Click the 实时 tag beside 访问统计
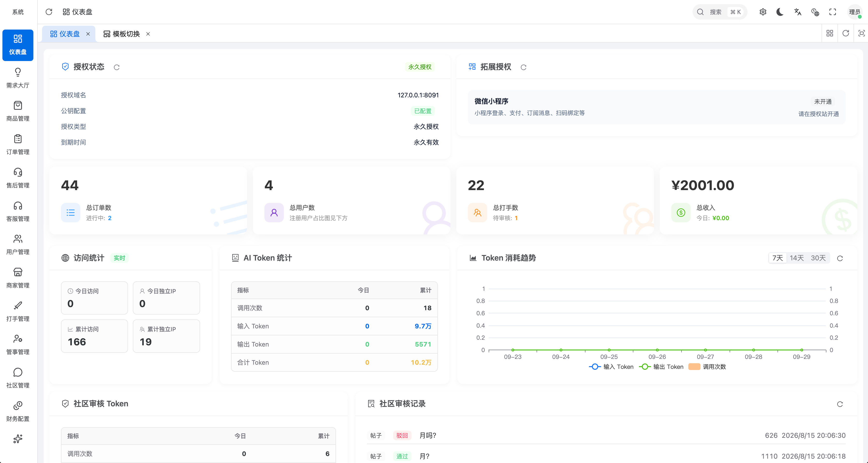Viewport: 868px width, 463px height. click(x=119, y=258)
